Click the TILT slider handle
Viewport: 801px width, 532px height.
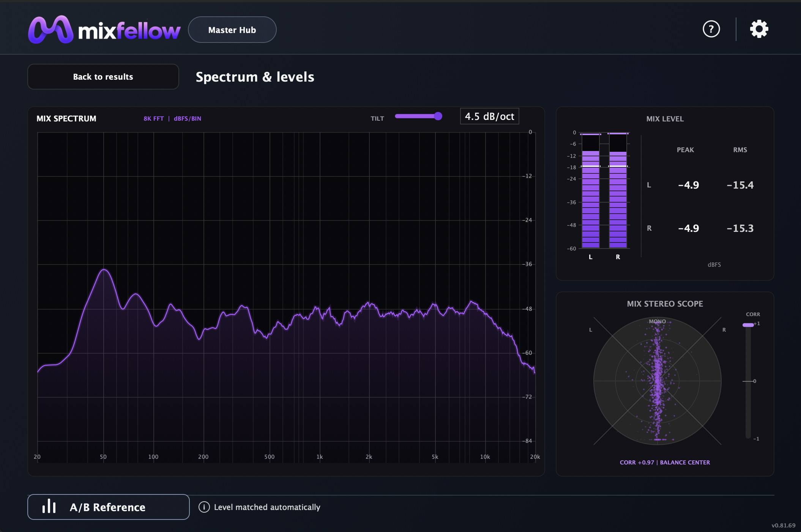coord(438,116)
